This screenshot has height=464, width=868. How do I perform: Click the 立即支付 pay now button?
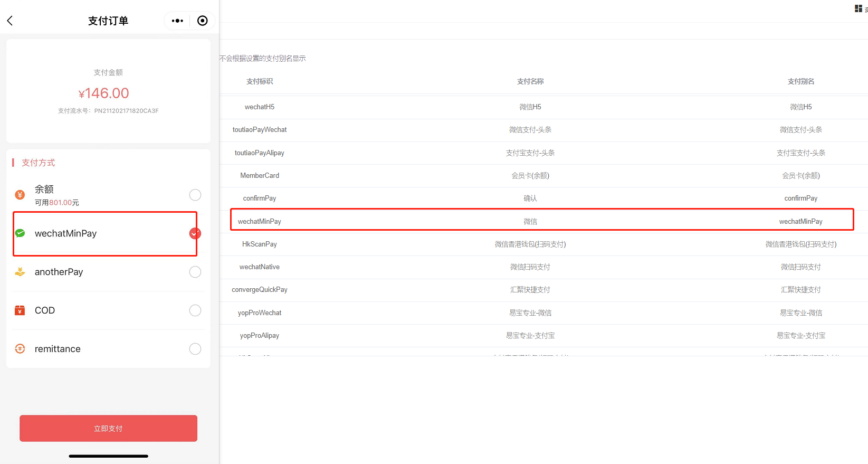[108, 428]
